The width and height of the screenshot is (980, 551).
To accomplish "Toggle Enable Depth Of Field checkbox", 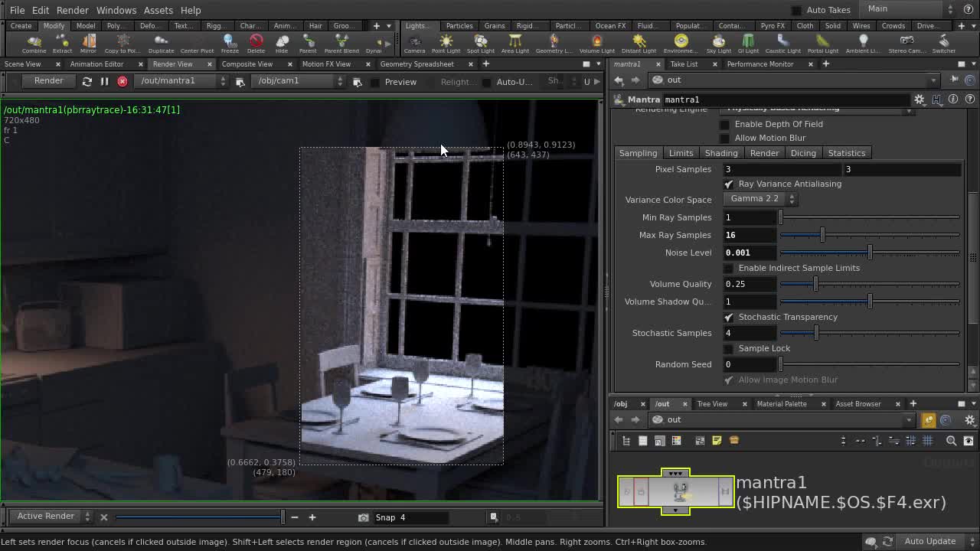I will (725, 124).
